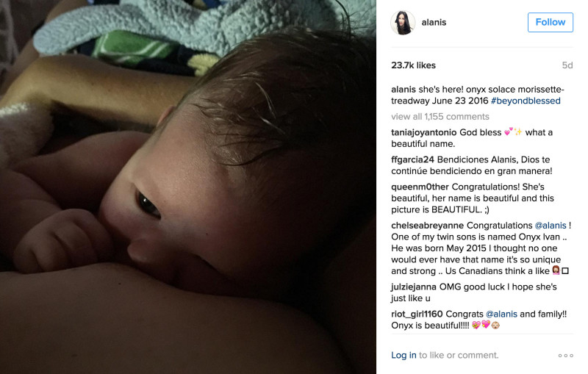Viewport: 588px width, 374px height.
Task: Open commenter julziejanna's profile
Action: coord(414,287)
